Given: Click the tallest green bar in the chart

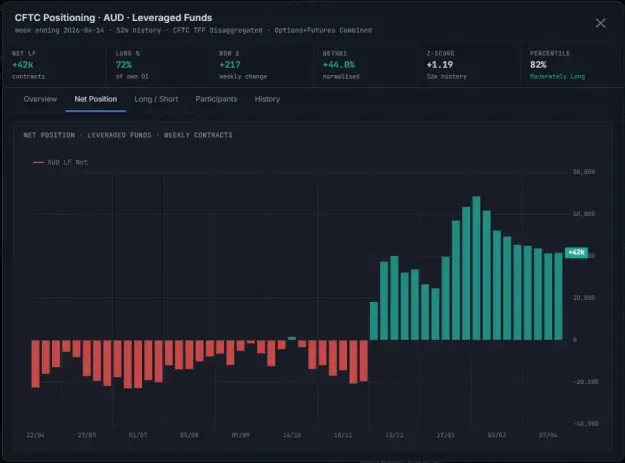Looking at the screenshot, I should pos(476,268).
